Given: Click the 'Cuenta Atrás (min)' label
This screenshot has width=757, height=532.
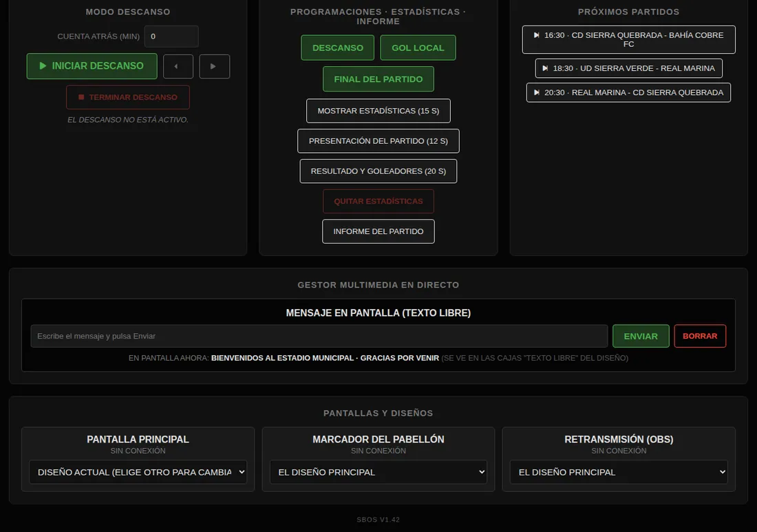Looking at the screenshot, I should coord(98,36).
